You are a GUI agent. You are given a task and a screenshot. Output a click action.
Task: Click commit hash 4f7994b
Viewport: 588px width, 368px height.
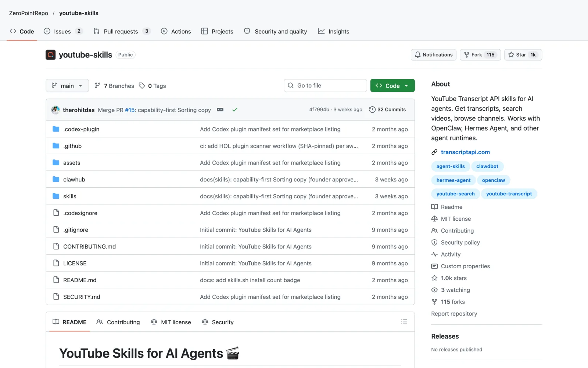pos(319,110)
